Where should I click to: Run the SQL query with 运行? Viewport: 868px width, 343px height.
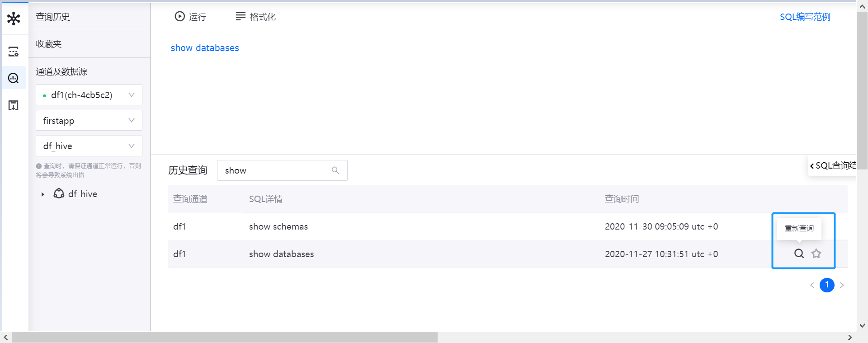point(190,17)
